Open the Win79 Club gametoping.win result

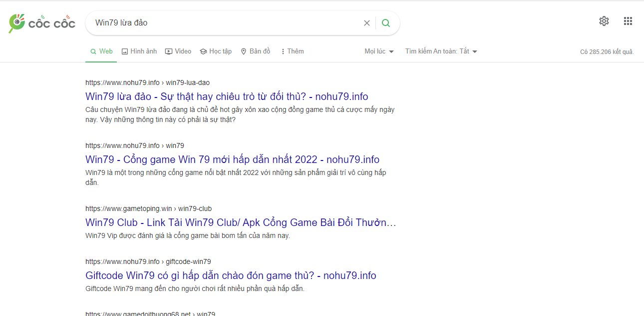click(x=240, y=222)
